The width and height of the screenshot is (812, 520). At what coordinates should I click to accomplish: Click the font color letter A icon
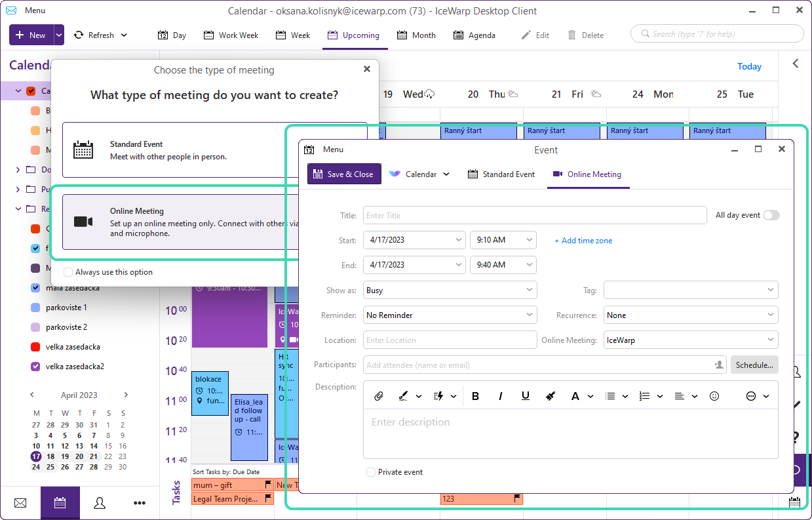click(x=575, y=396)
